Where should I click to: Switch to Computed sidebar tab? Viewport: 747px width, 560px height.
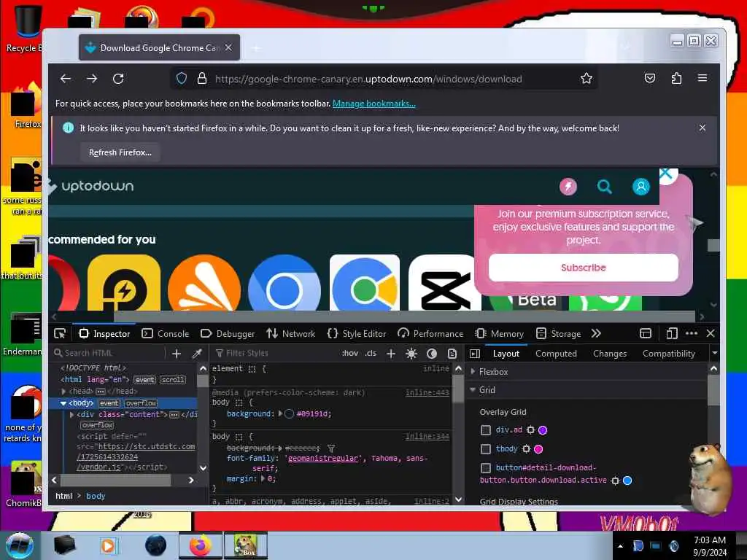(556, 354)
